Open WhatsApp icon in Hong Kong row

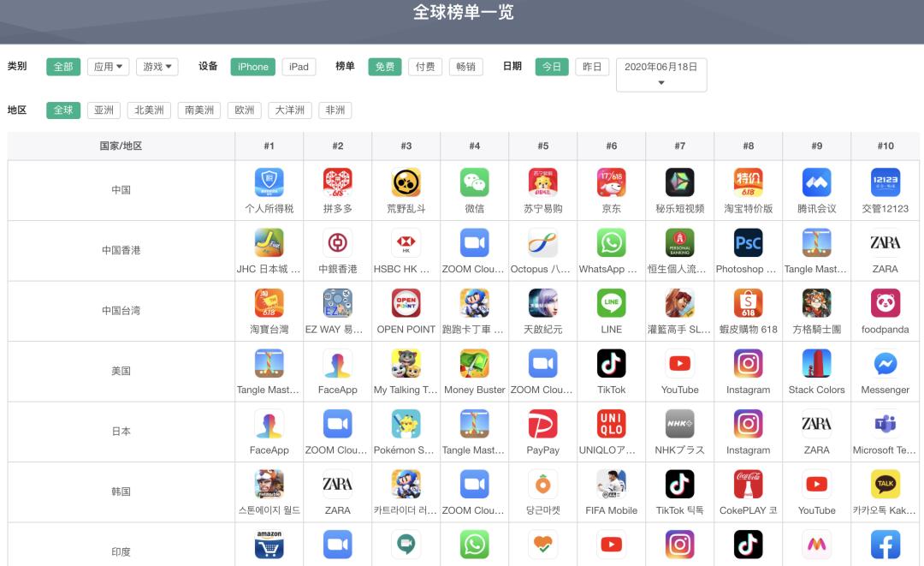(x=611, y=242)
